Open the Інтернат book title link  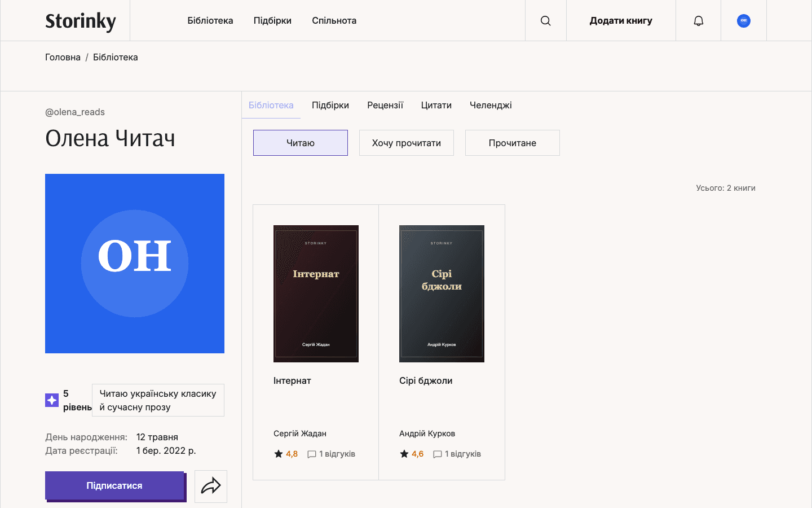(x=292, y=380)
